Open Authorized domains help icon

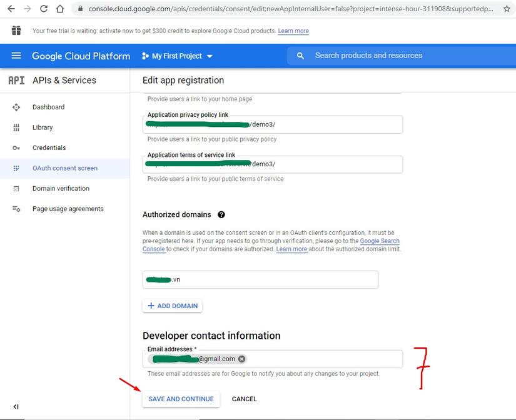point(221,215)
